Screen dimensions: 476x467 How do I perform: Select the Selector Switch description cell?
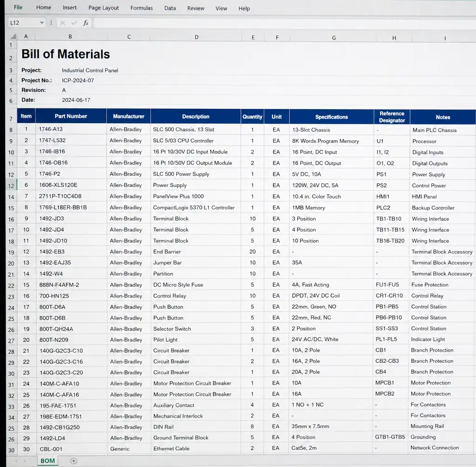(x=196, y=329)
